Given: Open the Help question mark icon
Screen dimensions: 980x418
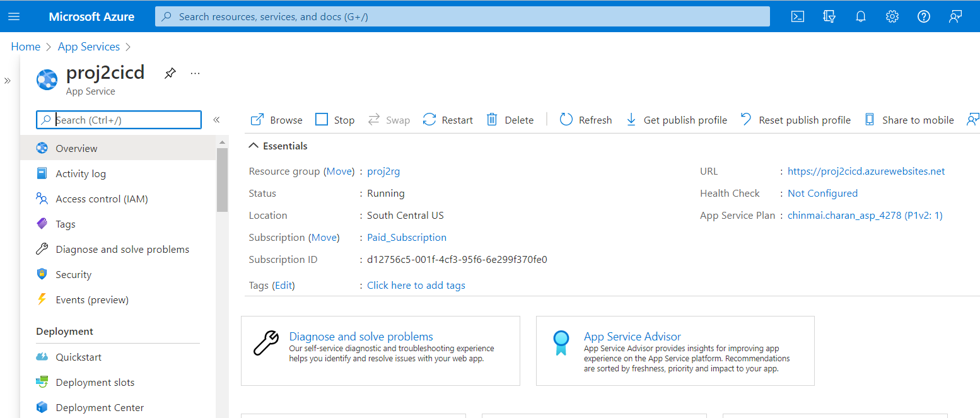Looking at the screenshot, I should (x=924, y=16).
